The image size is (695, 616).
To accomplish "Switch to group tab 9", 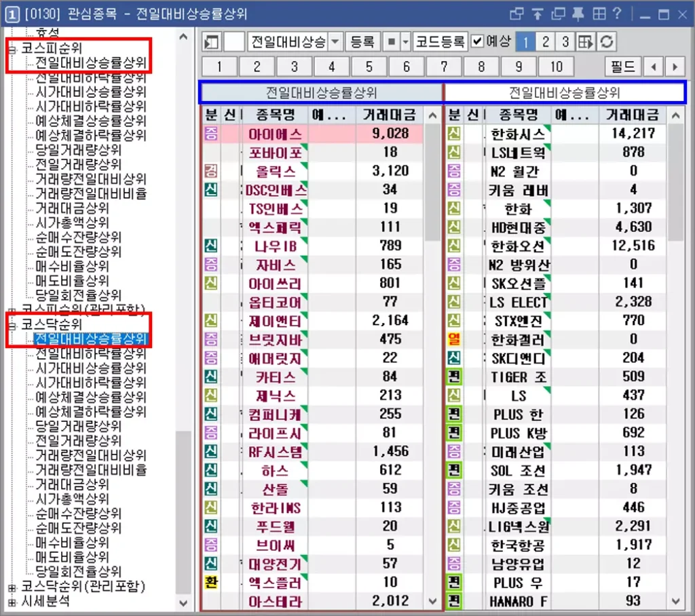I will [x=519, y=67].
